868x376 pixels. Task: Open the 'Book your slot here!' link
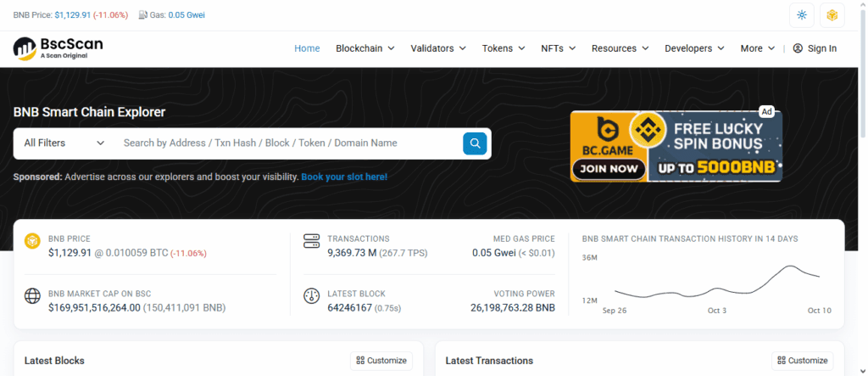coord(344,177)
